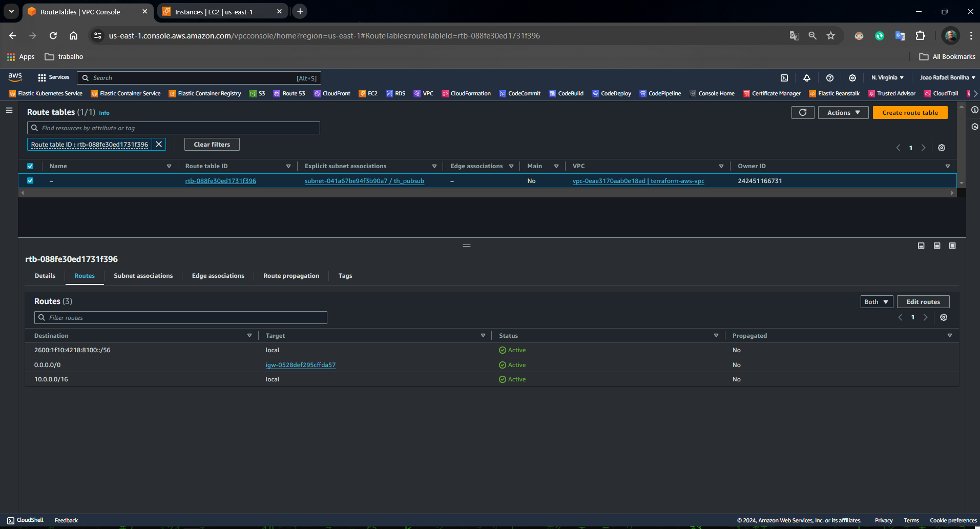Remove the Route table ID filter token
The image size is (980, 529).
[x=159, y=145]
